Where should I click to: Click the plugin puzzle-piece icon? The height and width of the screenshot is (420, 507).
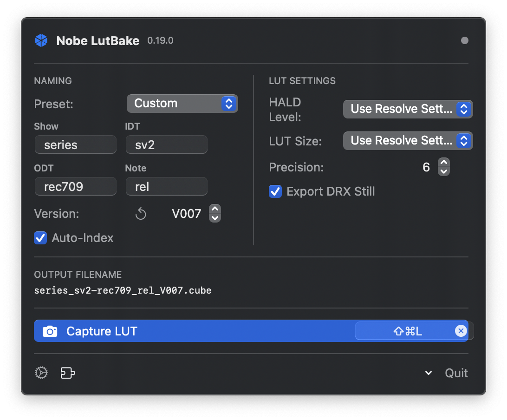[x=68, y=373]
